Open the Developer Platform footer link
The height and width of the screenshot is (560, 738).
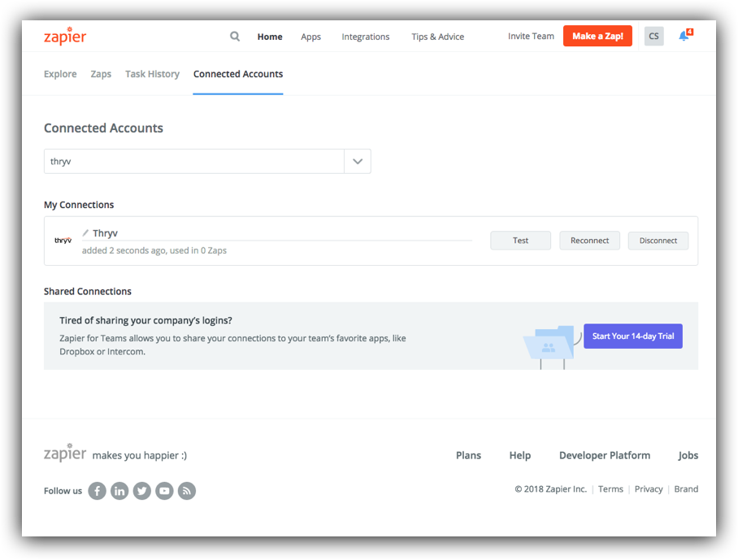click(605, 455)
